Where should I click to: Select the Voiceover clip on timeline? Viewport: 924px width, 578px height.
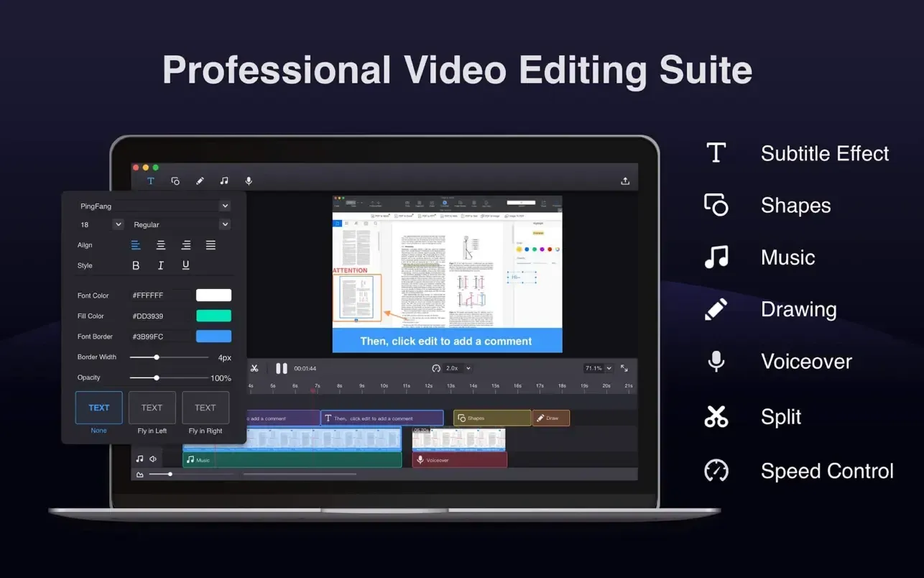coord(460,460)
